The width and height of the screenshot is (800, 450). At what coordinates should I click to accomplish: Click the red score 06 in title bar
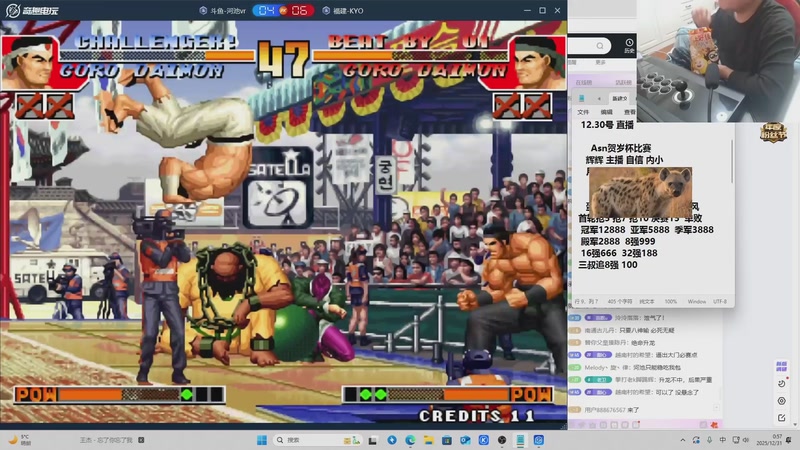(x=299, y=10)
